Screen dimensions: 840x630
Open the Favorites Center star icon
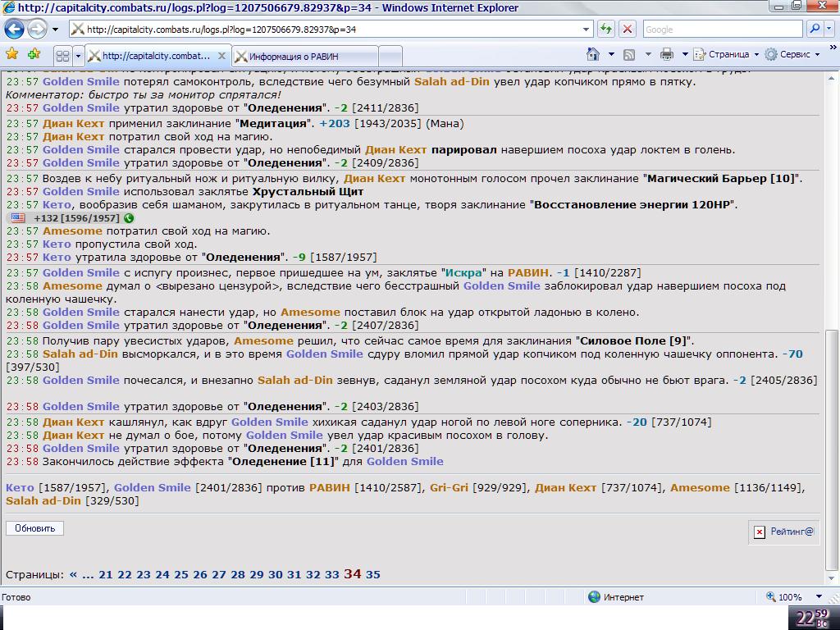tap(11, 54)
